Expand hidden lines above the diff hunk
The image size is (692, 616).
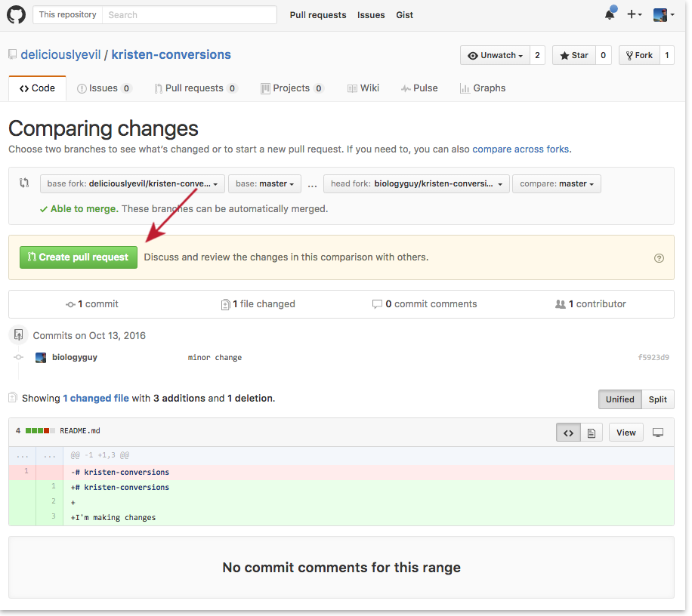point(36,455)
